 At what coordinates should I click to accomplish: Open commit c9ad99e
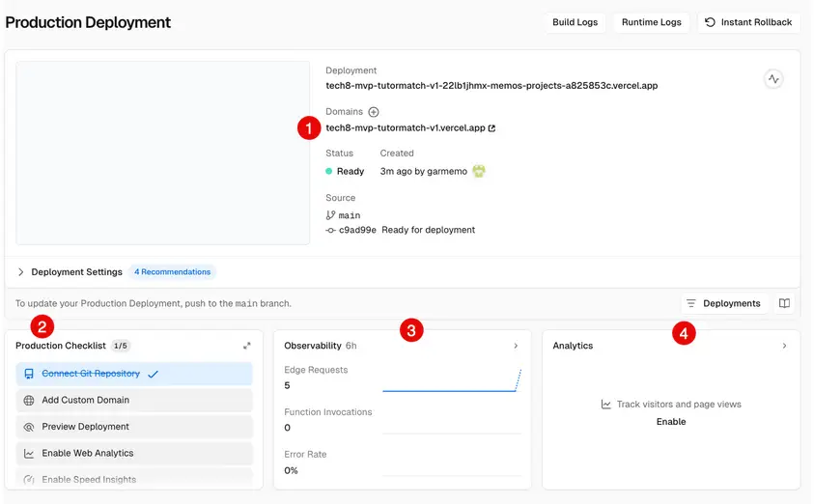(x=357, y=230)
